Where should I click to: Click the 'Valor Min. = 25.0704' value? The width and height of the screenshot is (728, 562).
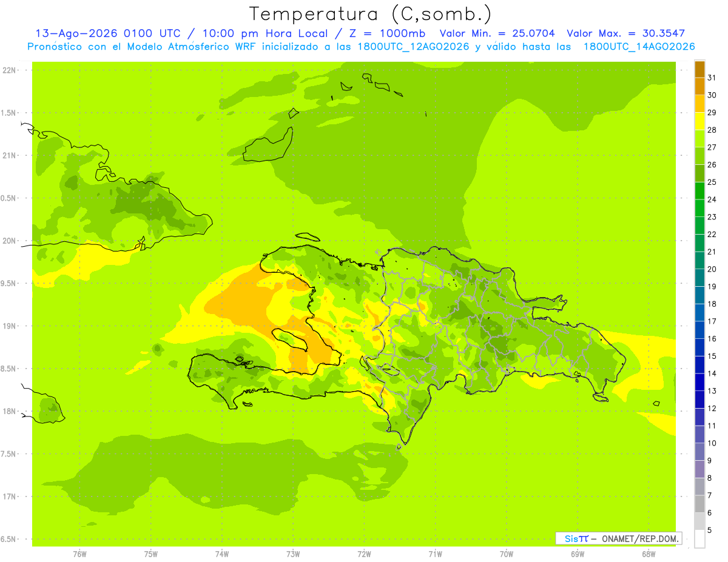(x=497, y=33)
